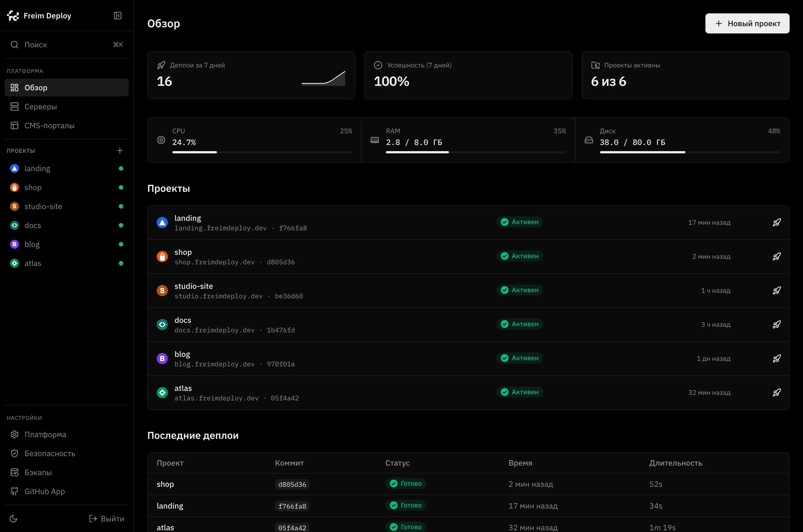Click the Новый проект button

(x=747, y=23)
